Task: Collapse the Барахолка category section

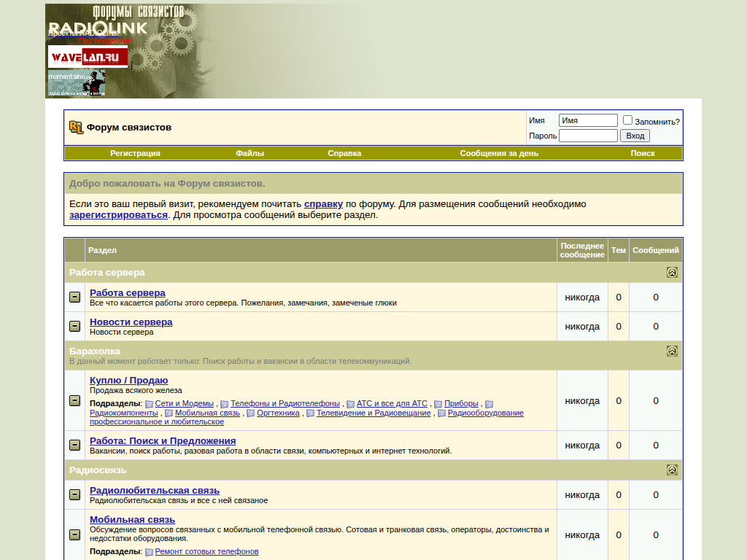Action: tap(672, 351)
